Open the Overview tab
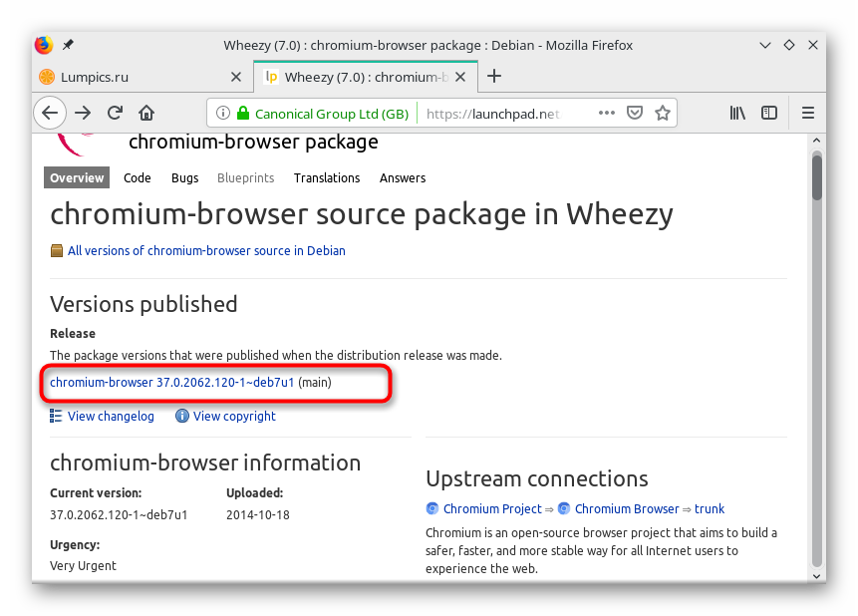This screenshot has width=858, height=616. pyautogui.click(x=77, y=178)
